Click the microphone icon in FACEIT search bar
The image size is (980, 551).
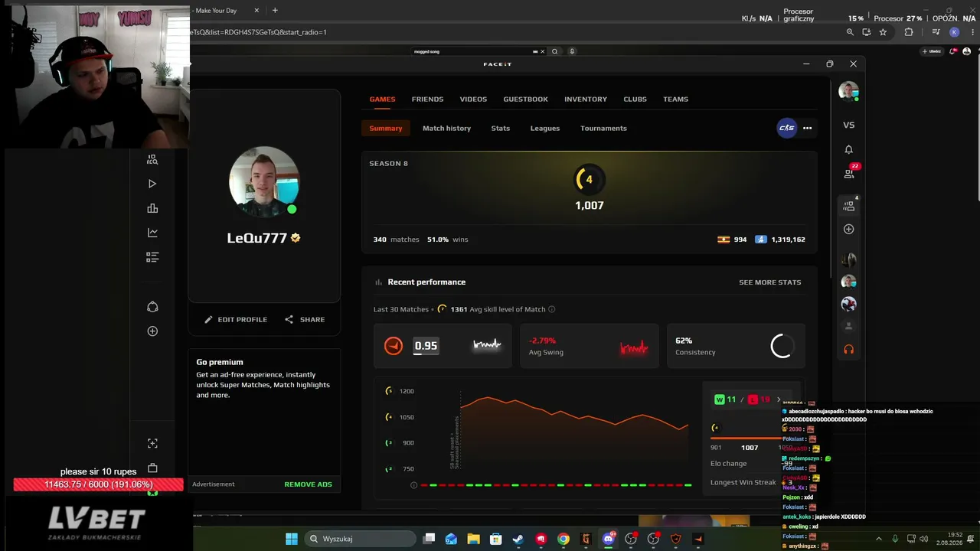572,51
